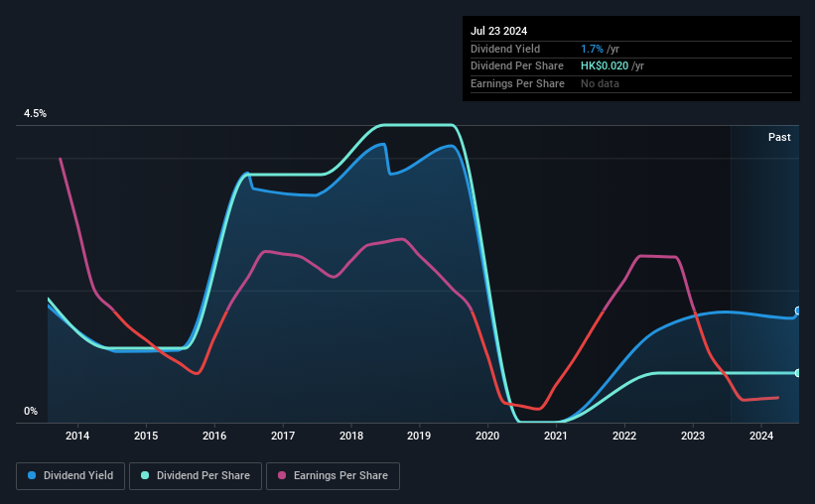Click the pink Earnings Per Share legend dot
Viewport: 815px width, 504px height.
pyautogui.click(x=282, y=475)
